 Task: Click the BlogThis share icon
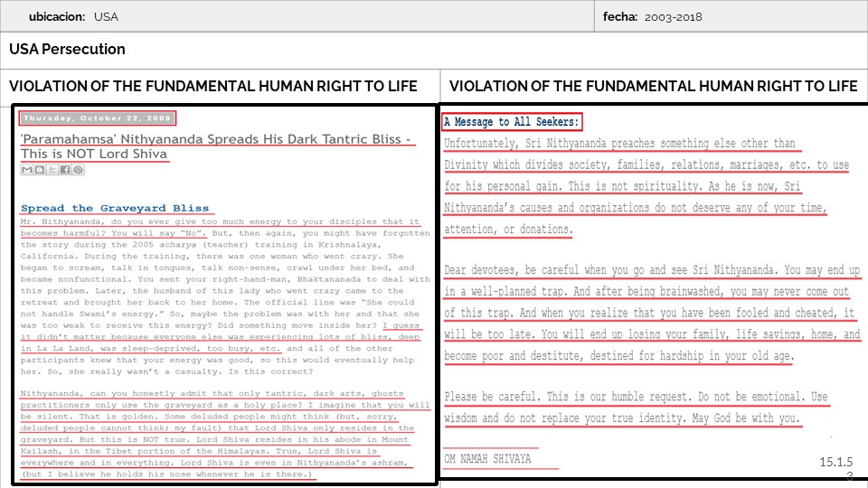tap(39, 170)
